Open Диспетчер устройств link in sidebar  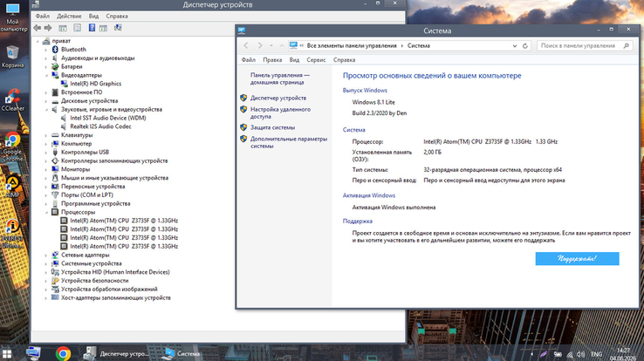pos(278,98)
